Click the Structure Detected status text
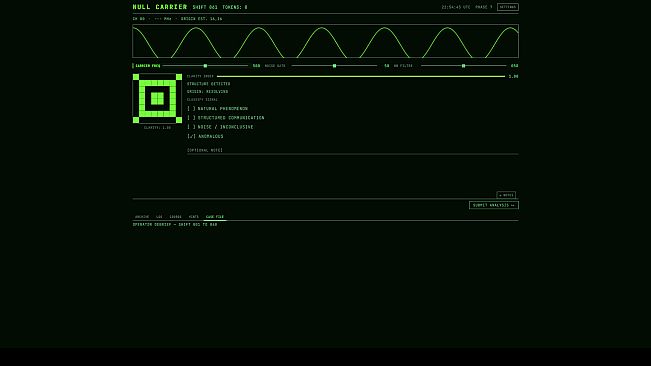This screenshot has height=366, width=651. [x=208, y=84]
